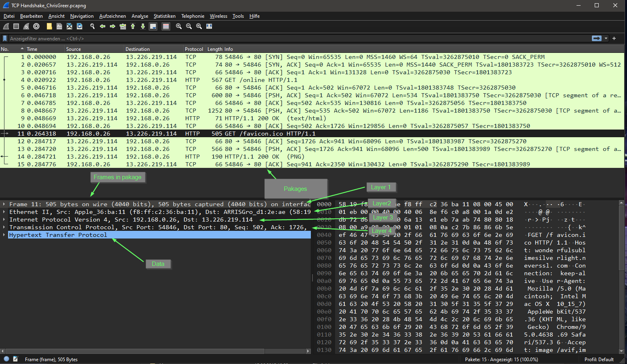Select packet 2 SYN, ACK row

[312, 65]
